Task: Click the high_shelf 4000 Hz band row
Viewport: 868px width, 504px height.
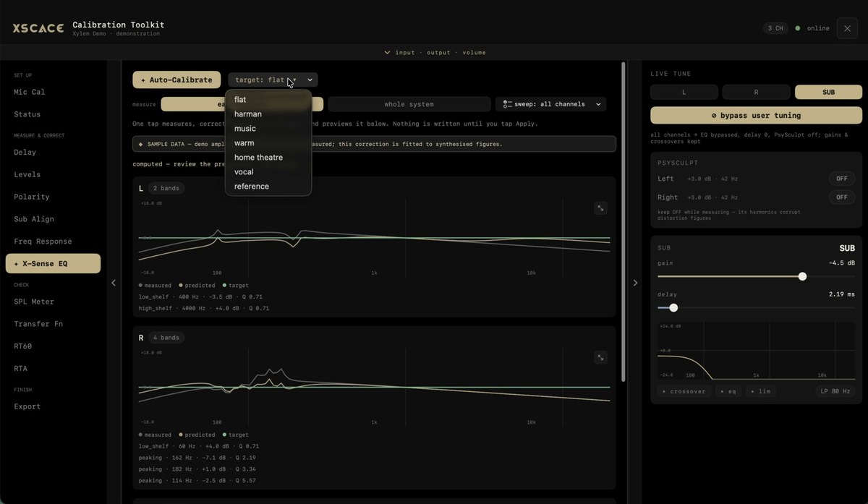Action: coord(204,308)
